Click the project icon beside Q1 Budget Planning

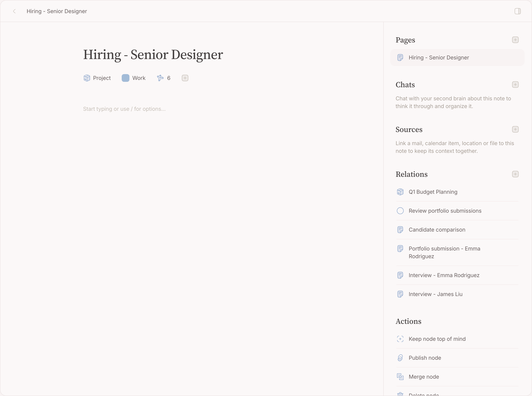[400, 192]
